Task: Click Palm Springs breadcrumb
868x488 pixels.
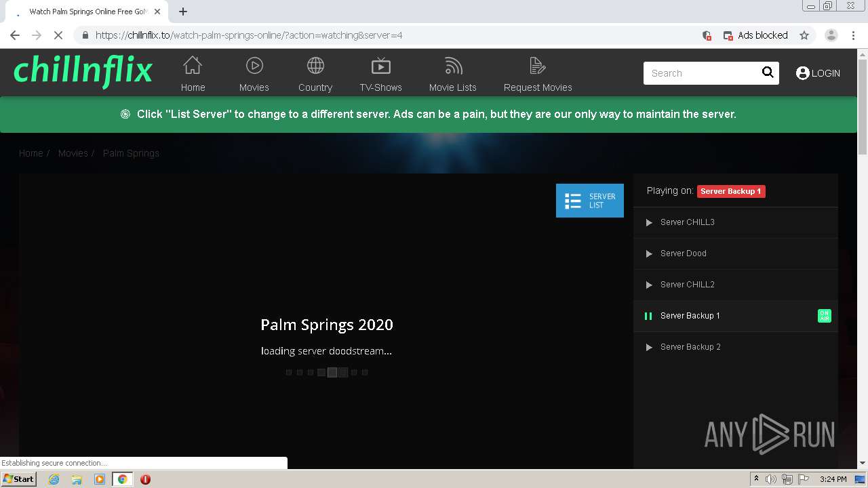Action: [x=131, y=153]
